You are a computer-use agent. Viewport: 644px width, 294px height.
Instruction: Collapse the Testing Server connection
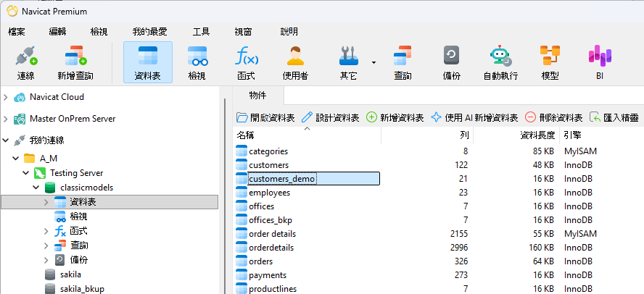click(x=26, y=173)
